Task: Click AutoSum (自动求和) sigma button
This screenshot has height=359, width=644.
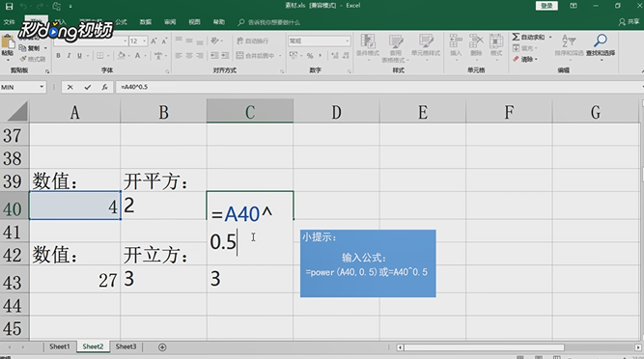Action: click(528, 37)
